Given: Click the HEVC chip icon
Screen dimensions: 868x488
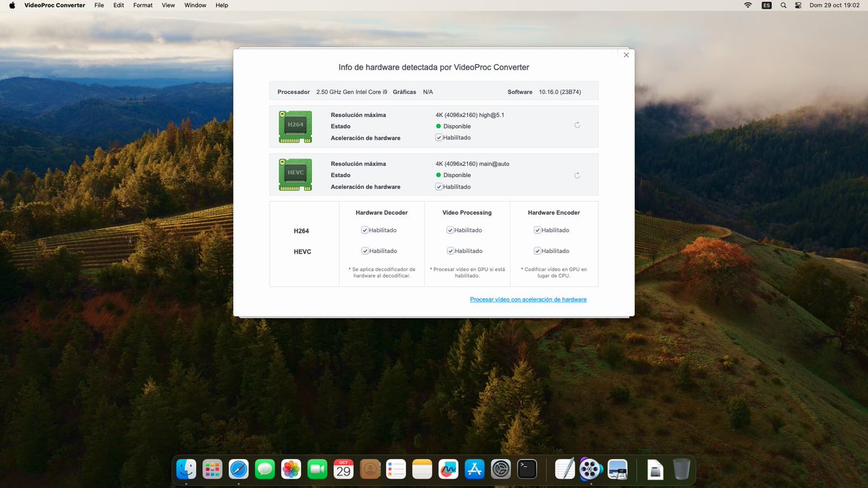Looking at the screenshot, I should (x=295, y=174).
